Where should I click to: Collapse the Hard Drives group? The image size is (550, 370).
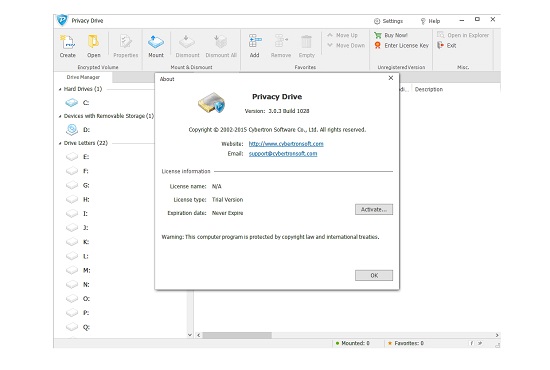pyautogui.click(x=60, y=89)
